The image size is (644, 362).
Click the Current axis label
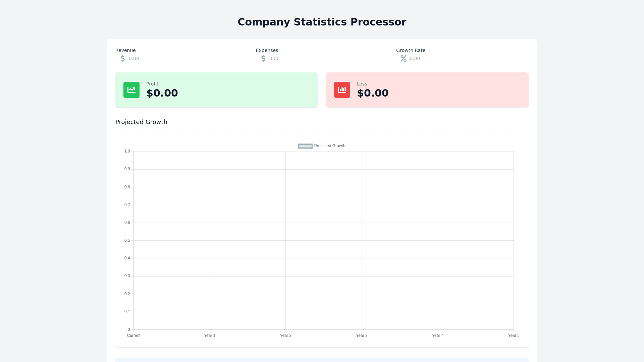click(x=134, y=336)
